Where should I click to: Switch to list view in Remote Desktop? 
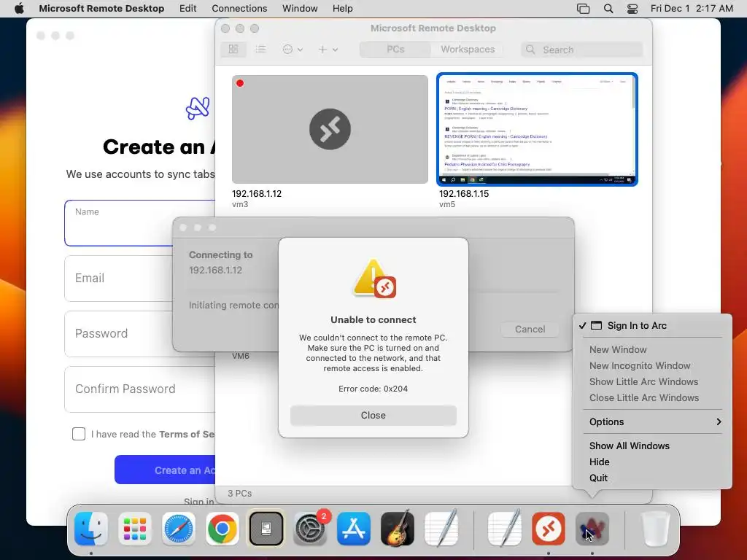[260, 49]
